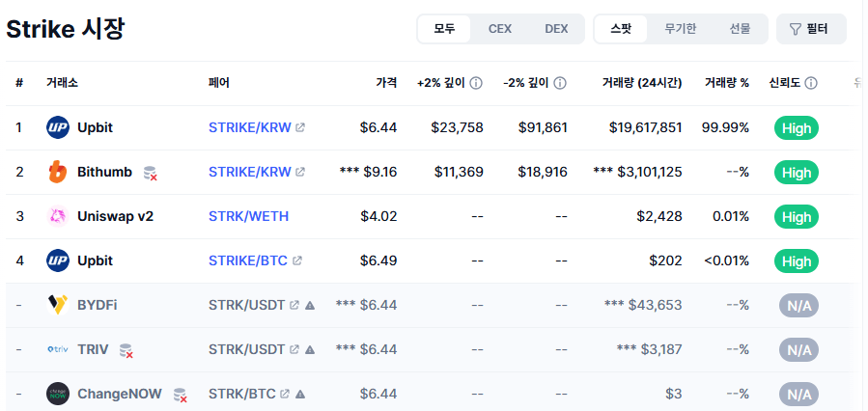
Task: Click the ChangeNOW exchange name
Action: 120,394
